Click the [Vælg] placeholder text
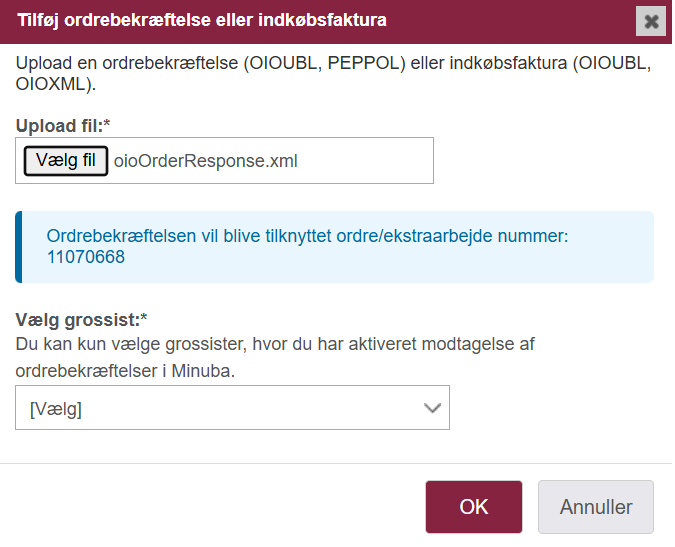Image resolution: width=675 pixels, height=547 pixels. point(56,408)
